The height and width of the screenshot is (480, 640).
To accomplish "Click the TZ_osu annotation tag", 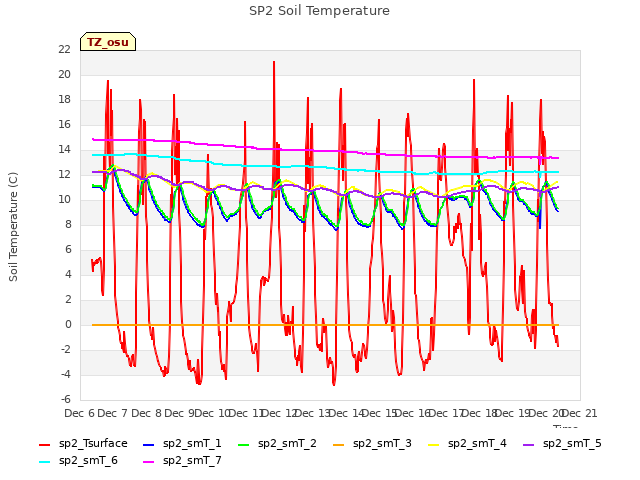I will 108,42.
